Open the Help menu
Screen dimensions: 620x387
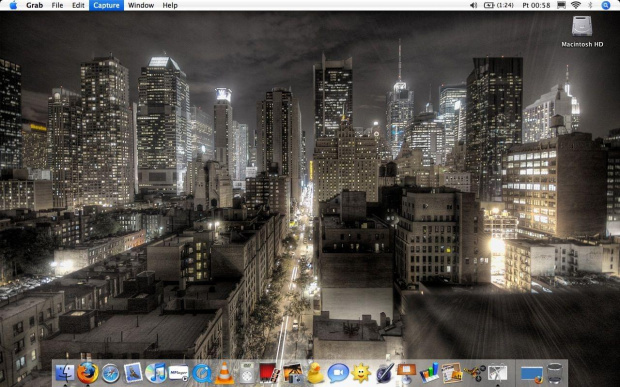(170, 5)
